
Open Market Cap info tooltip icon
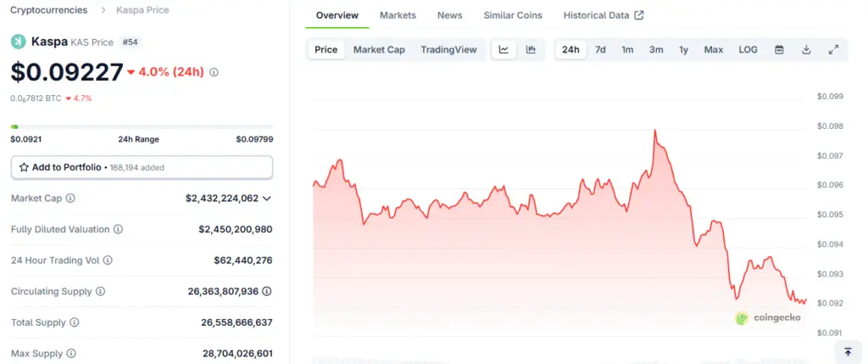pos(70,198)
